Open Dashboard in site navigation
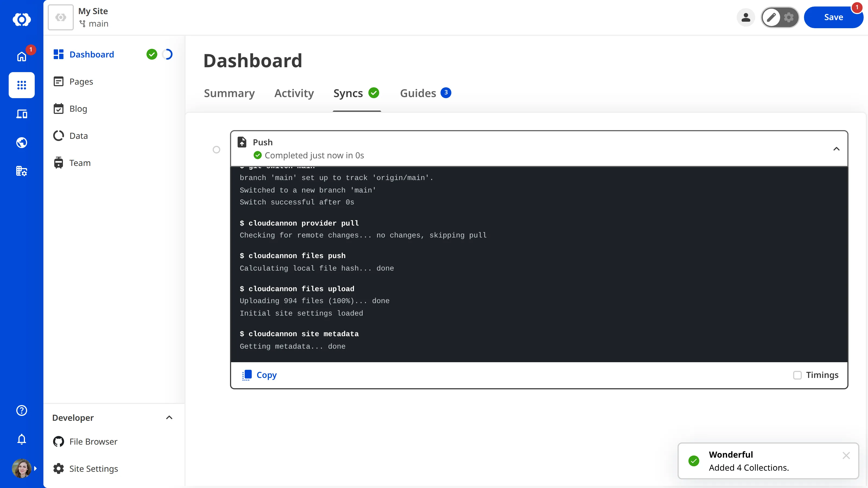 92,54
